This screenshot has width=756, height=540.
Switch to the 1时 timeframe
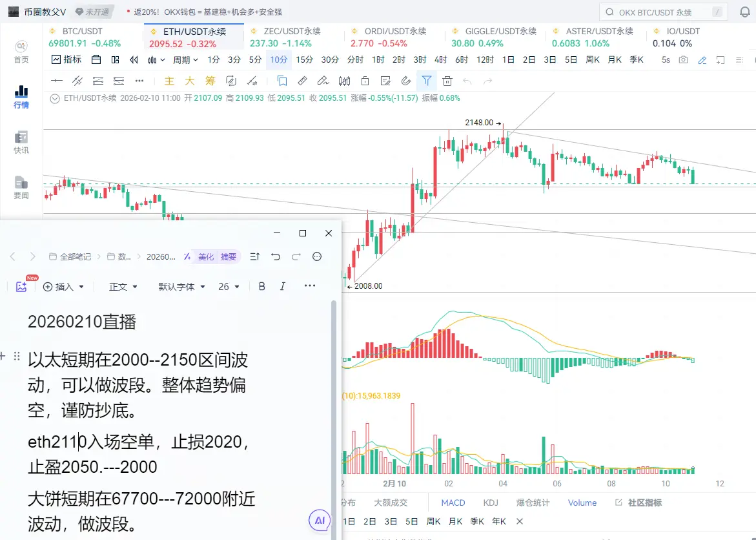378,60
